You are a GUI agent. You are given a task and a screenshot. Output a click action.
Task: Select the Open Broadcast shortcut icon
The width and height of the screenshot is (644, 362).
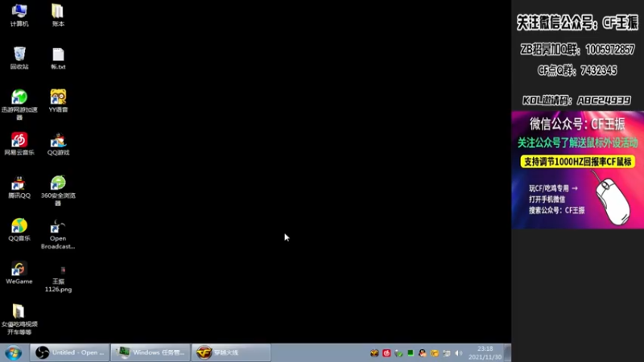[58, 233]
